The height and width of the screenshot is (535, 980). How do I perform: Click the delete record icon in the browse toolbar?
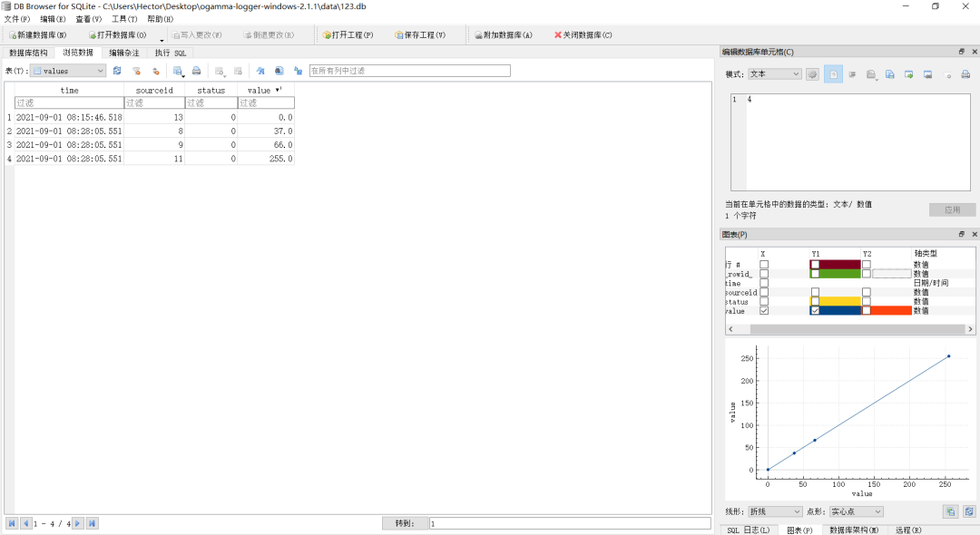click(x=238, y=71)
